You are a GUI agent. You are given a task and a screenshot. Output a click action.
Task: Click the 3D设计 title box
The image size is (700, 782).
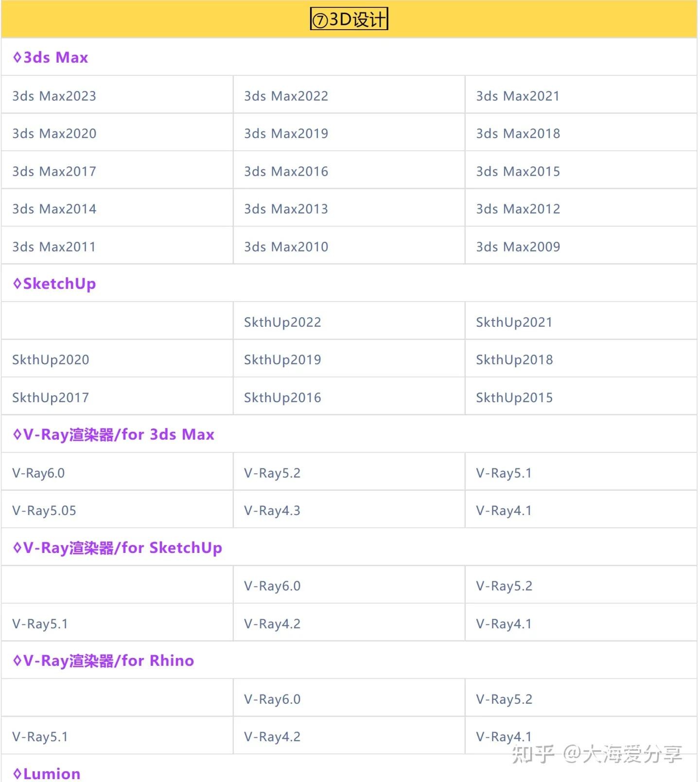pos(349,19)
